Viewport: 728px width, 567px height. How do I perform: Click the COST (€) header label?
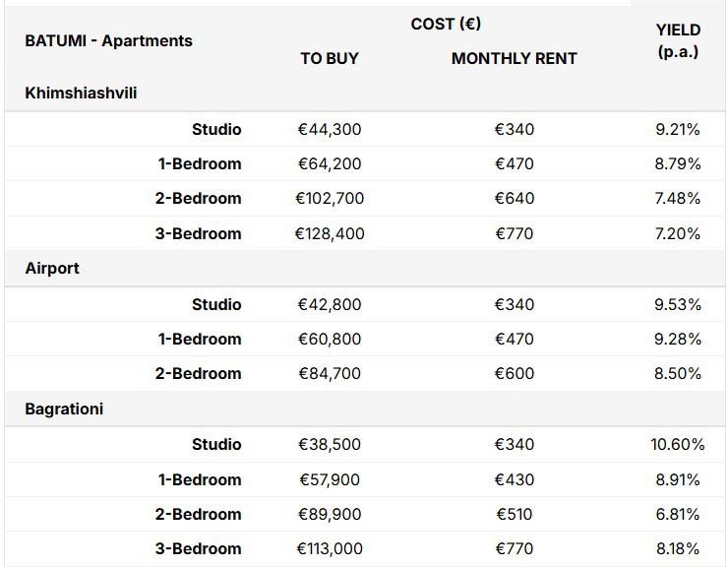[446, 24]
